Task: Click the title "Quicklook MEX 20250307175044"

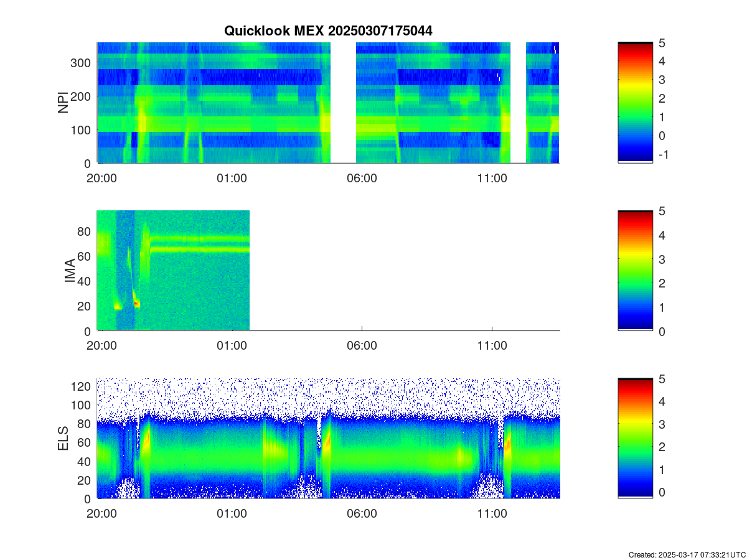Action: click(328, 30)
